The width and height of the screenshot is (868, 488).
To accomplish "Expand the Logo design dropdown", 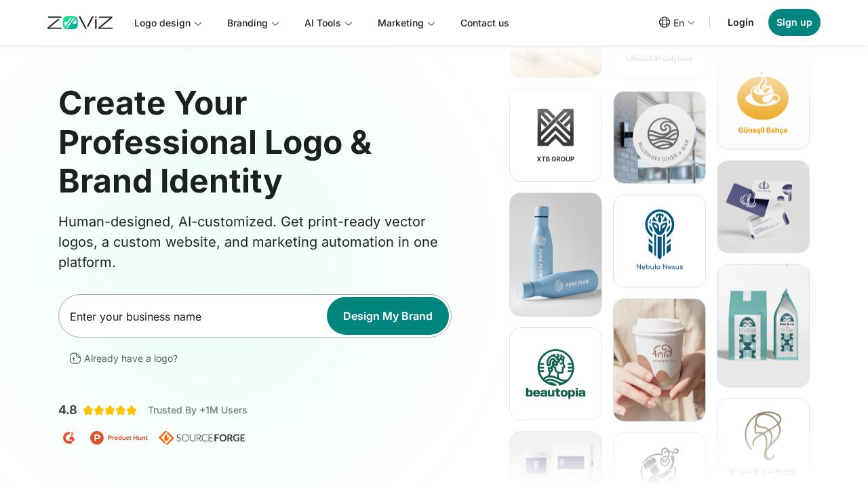I will pyautogui.click(x=168, y=23).
